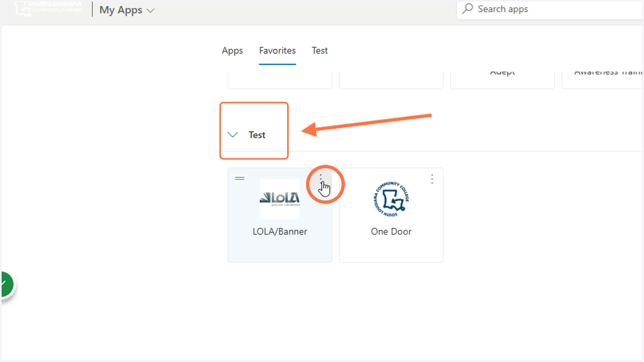
Task: Click the search magnifier icon
Action: [468, 9]
